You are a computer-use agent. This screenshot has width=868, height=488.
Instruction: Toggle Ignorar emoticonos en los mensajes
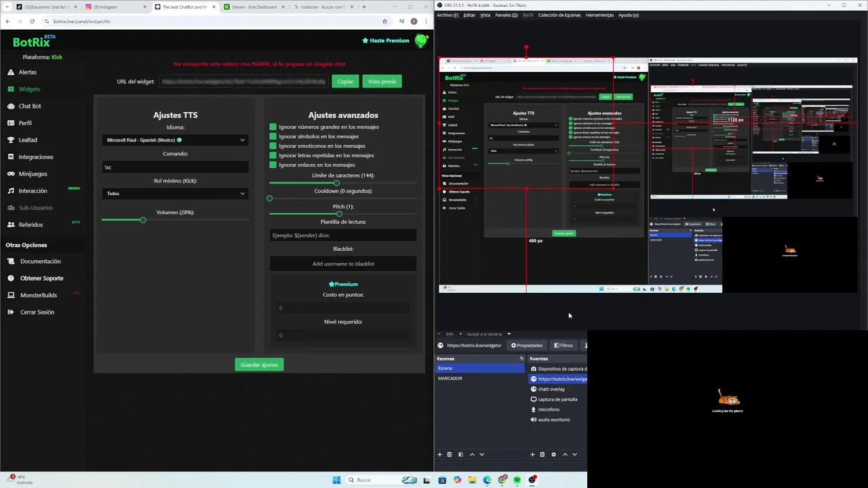(273, 146)
